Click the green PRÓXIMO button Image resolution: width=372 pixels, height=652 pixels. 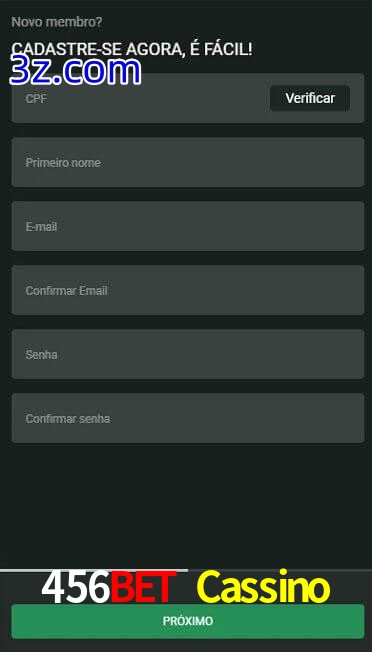click(188, 621)
